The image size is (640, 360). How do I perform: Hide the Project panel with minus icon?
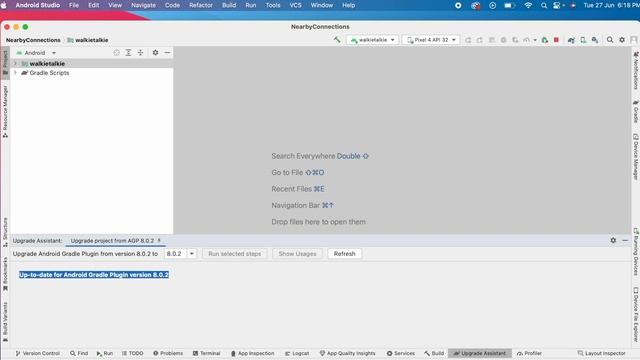(167, 53)
